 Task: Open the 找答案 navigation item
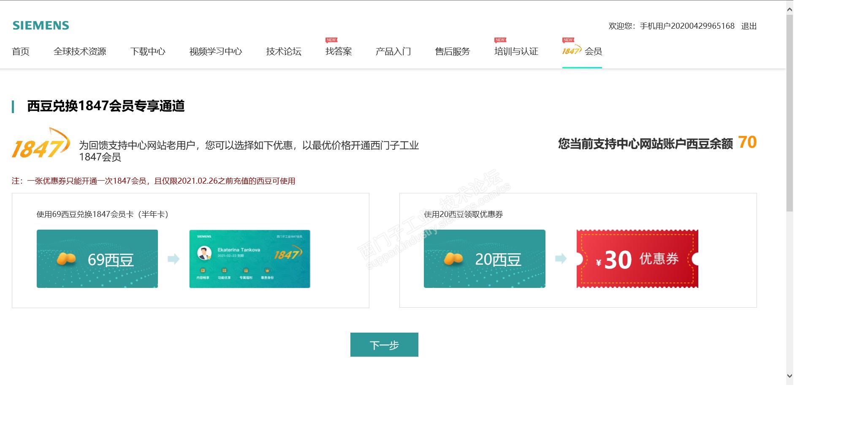(339, 51)
